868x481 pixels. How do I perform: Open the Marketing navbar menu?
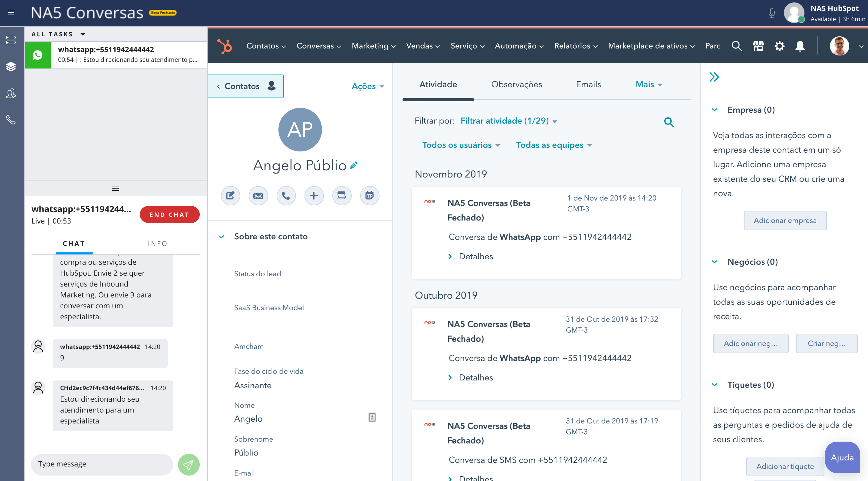tap(373, 46)
